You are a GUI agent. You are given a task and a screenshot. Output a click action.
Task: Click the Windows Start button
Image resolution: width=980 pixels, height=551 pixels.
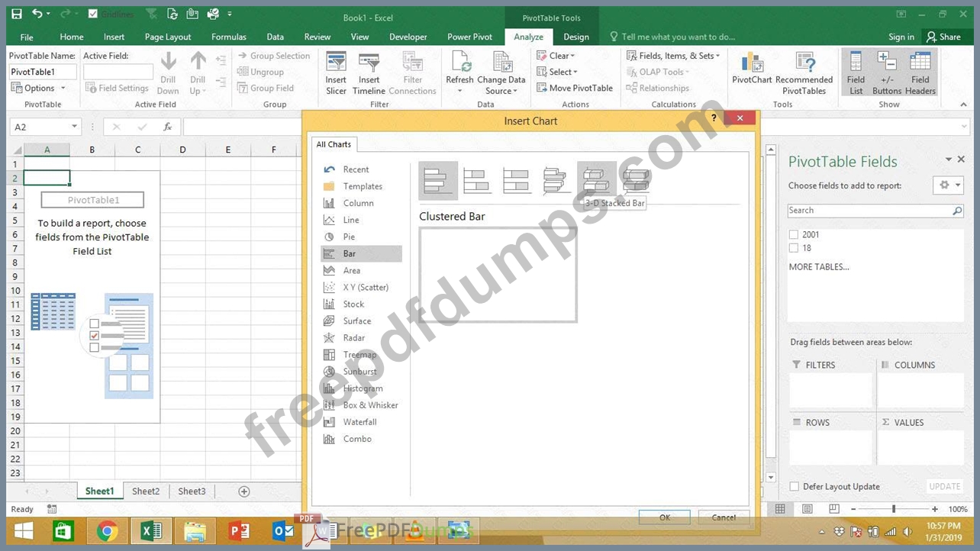23,530
